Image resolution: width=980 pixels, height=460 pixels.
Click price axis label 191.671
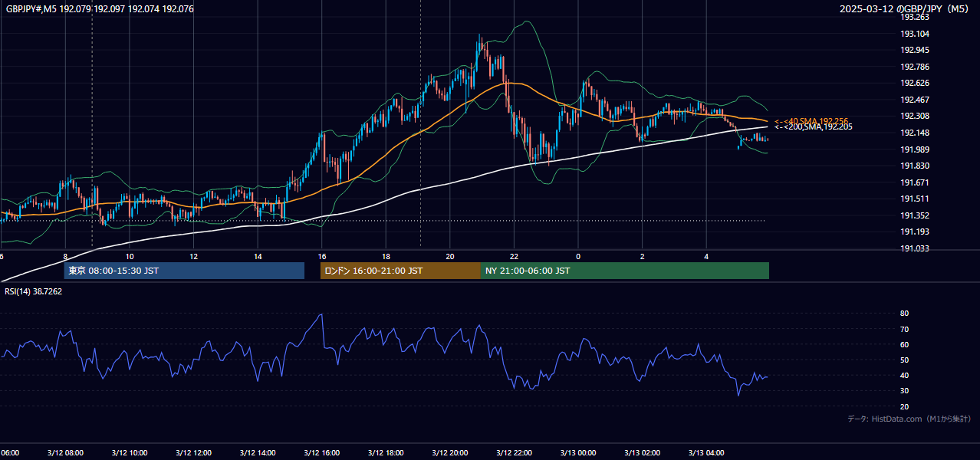coord(915,182)
